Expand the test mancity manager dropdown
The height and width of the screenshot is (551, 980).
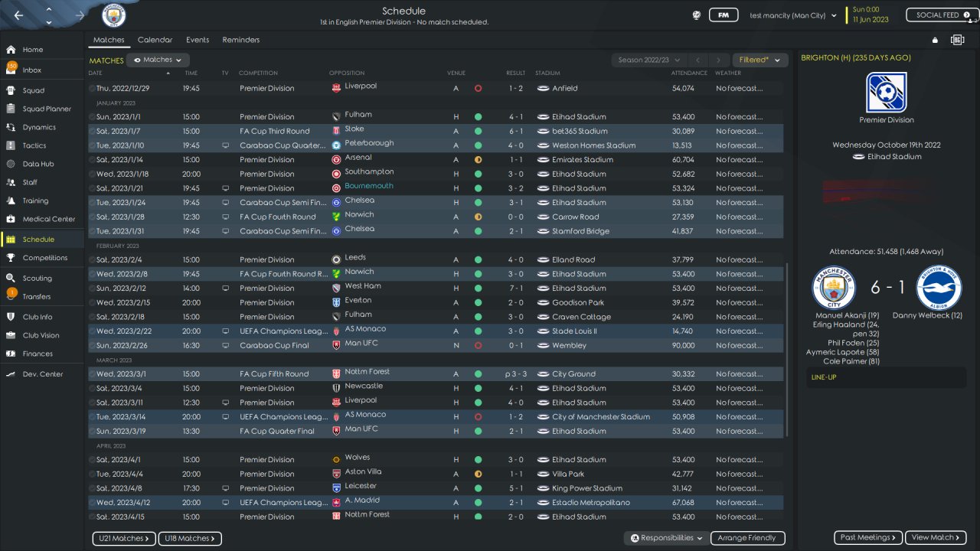[793, 15]
